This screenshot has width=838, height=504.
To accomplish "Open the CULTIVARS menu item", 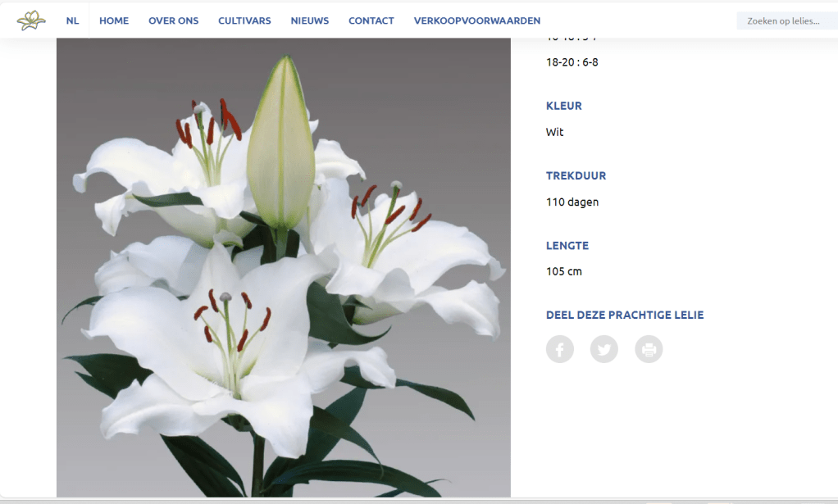I will point(244,20).
